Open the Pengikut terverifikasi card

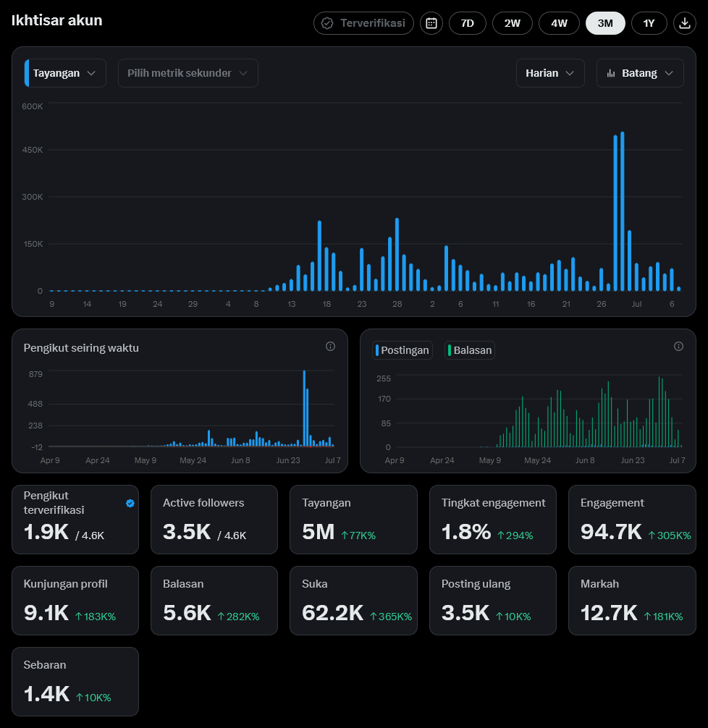coord(75,520)
